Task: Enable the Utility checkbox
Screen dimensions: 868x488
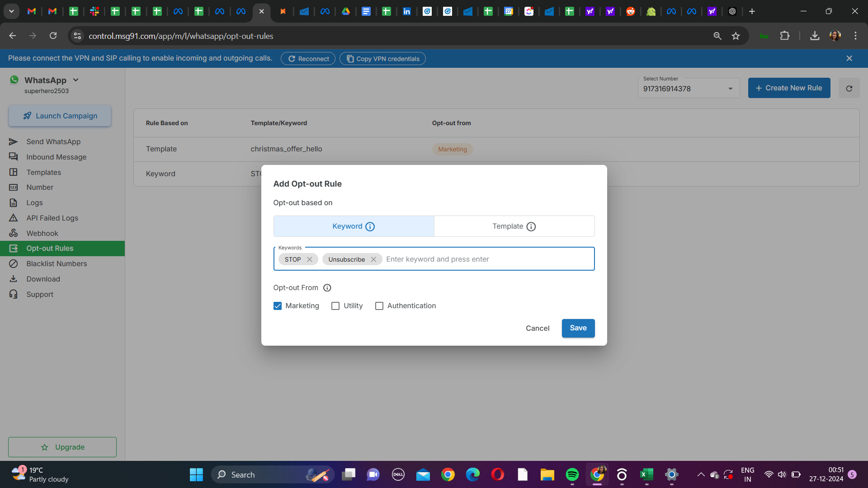Action: point(335,306)
